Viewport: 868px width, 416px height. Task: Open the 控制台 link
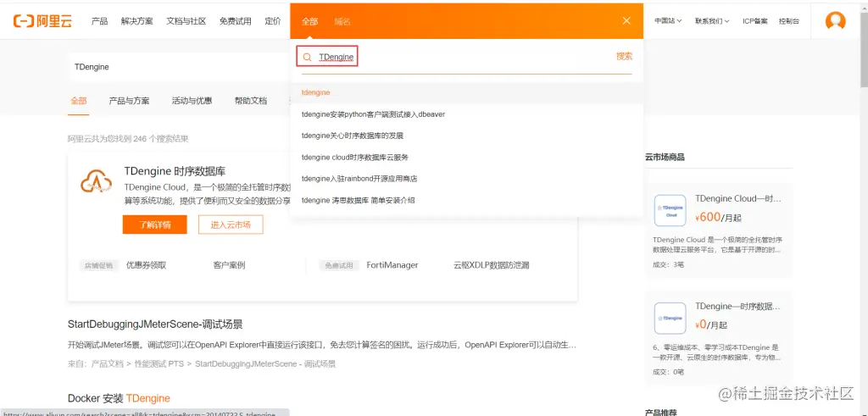[789, 21]
